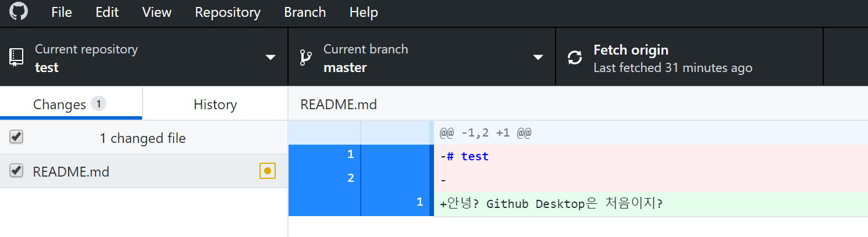Image resolution: width=868 pixels, height=237 pixels.
Task: Click the Changes count badge showing 1
Action: [x=98, y=104]
